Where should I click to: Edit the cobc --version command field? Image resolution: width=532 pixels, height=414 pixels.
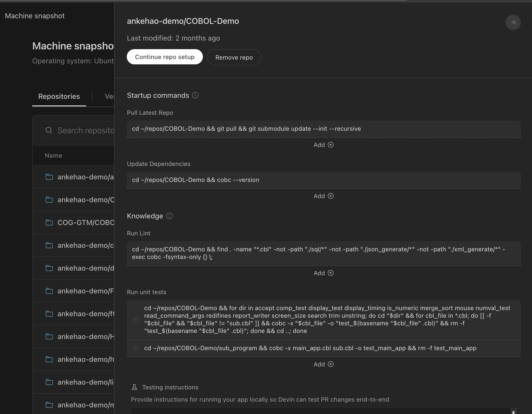[x=323, y=180]
